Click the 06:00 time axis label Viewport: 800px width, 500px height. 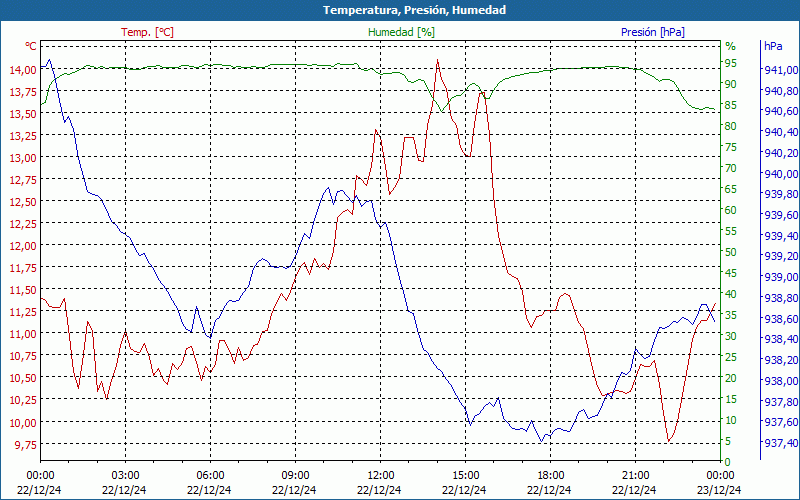(x=210, y=475)
